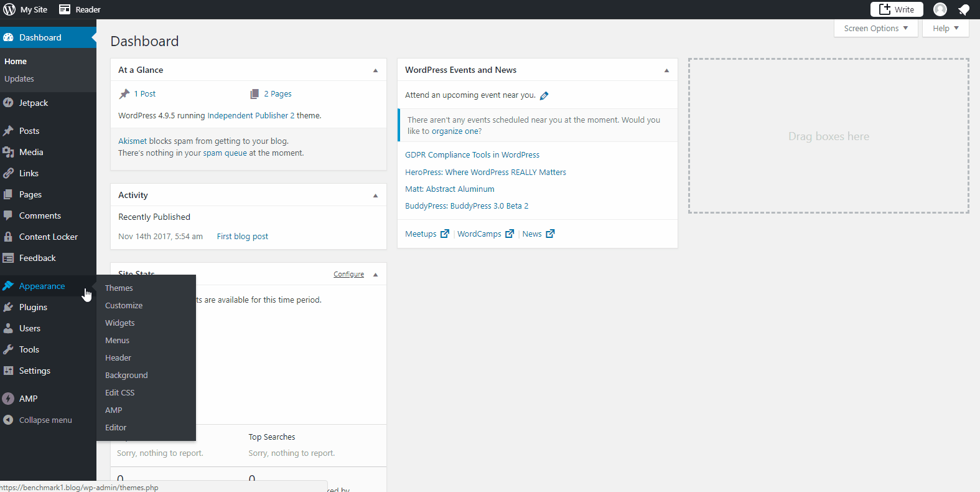
Task: Collapse the Activity panel
Action: click(x=375, y=196)
